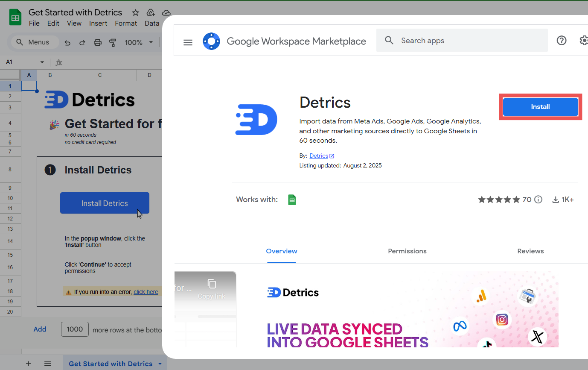Image resolution: width=588 pixels, height=370 pixels.
Task: Click Add to append more rows
Action: (x=40, y=329)
